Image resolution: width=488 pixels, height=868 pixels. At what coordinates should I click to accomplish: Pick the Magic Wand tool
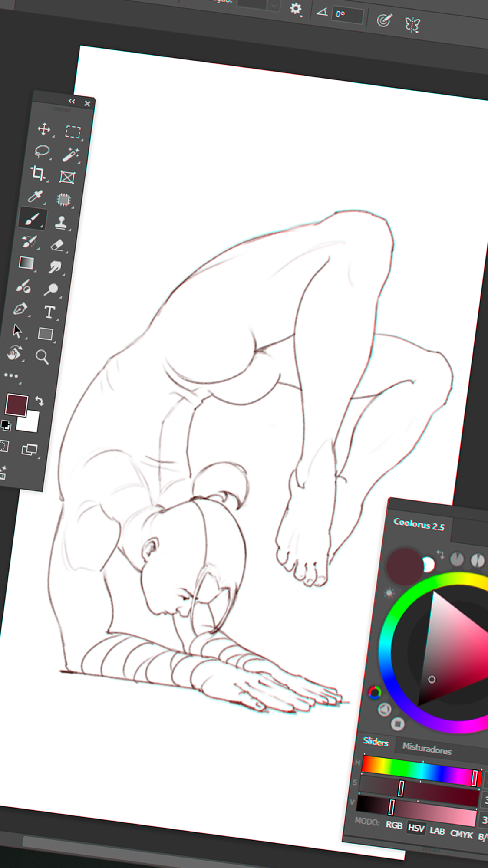pyautogui.click(x=70, y=154)
